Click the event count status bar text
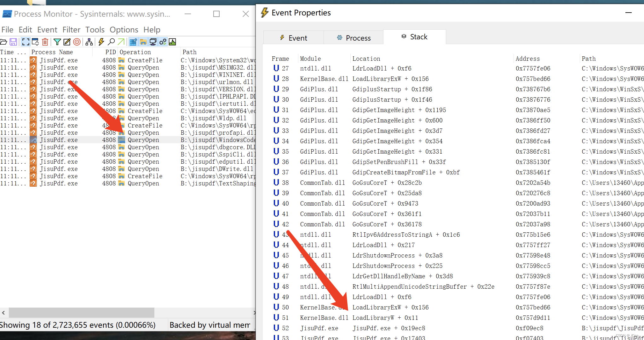This screenshot has width=644, height=340. click(78, 325)
